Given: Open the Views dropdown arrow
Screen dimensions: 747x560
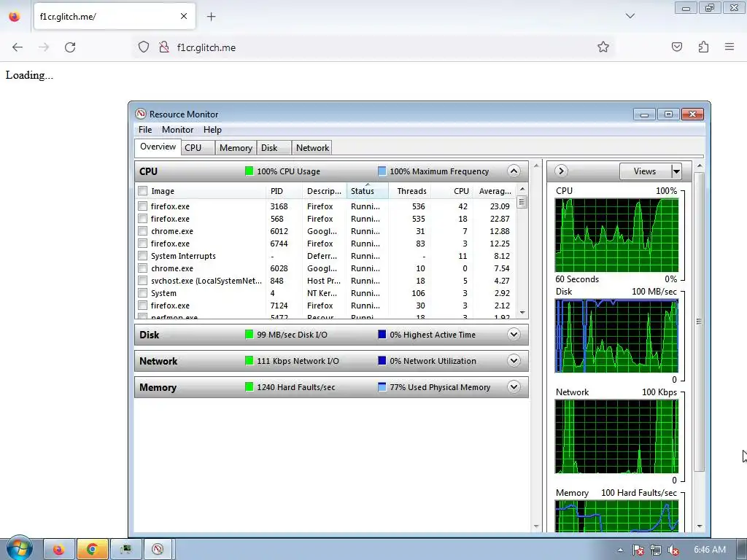Looking at the screenshot, I should pos(676,171).
